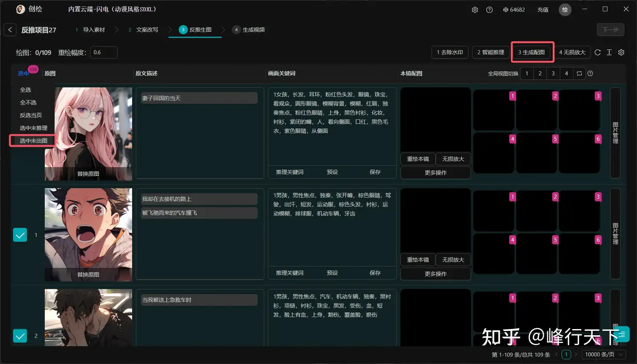Click the 64682 credits balance
637x364 pixels.
coord(514,10)
